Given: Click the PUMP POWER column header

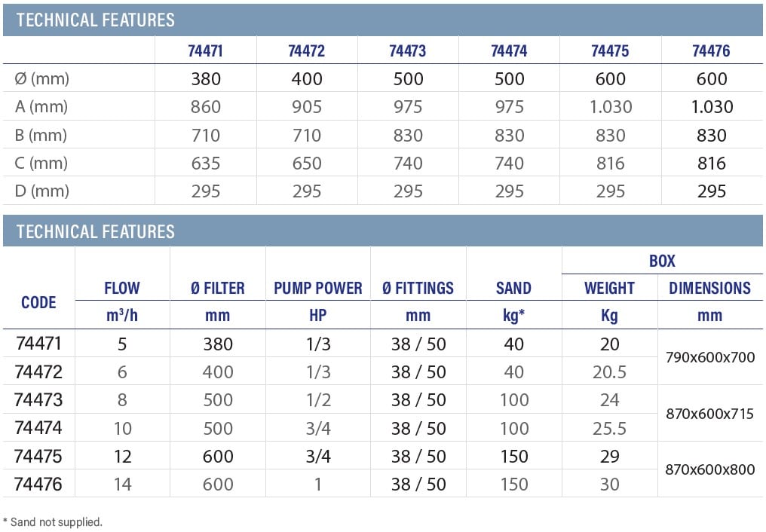Looking at the screenshot, I should coord(317,288).
